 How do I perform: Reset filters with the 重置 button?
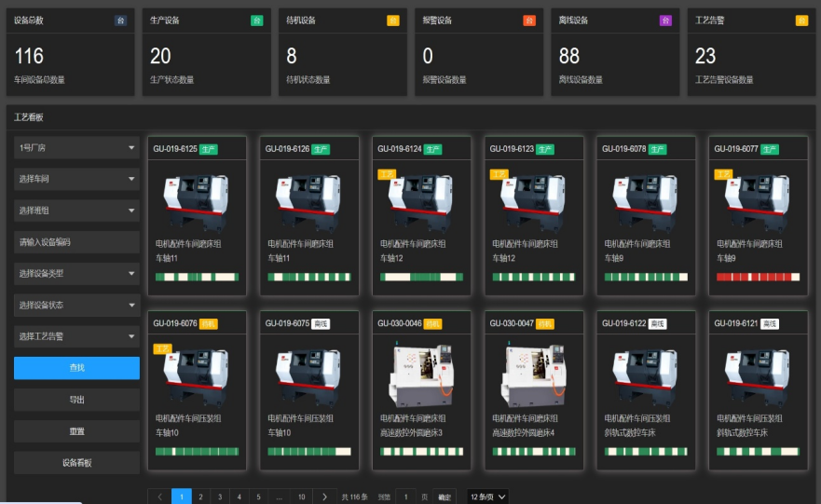pos(76,431)
